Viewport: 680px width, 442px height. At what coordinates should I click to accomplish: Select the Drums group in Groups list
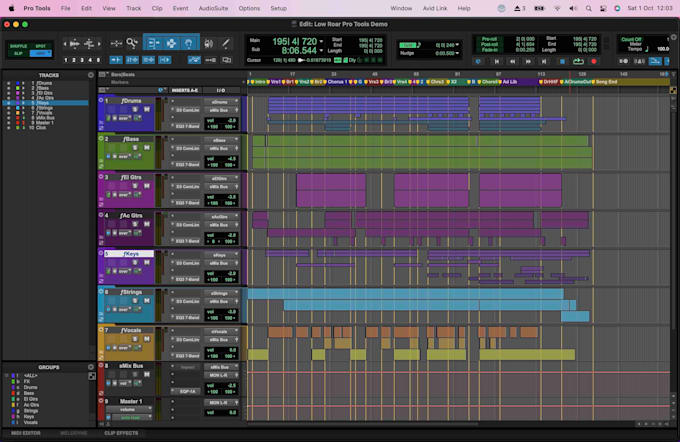click(30, 387)
